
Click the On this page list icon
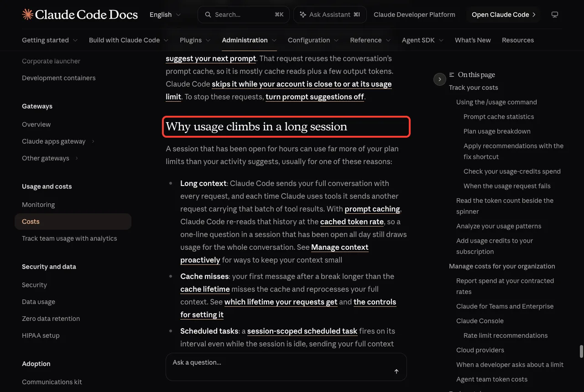452,75
